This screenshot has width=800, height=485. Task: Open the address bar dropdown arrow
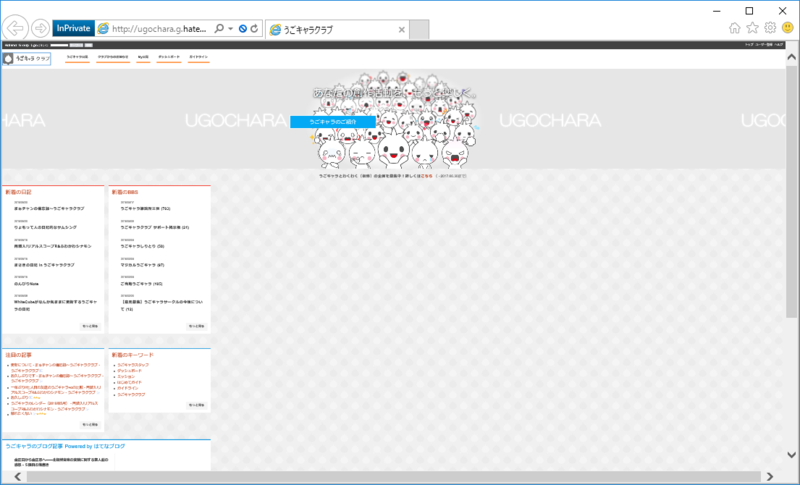point(231,29)
